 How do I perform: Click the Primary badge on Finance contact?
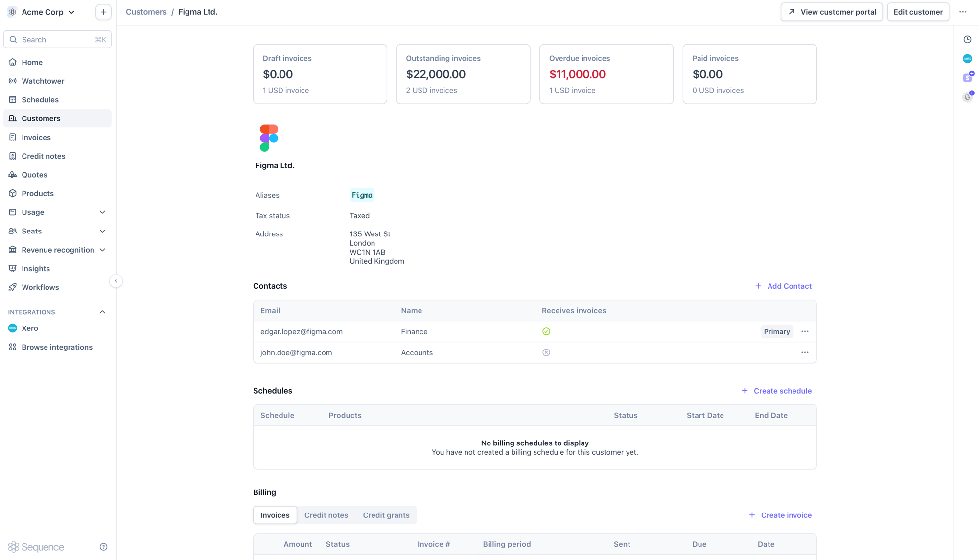(777, 331)
